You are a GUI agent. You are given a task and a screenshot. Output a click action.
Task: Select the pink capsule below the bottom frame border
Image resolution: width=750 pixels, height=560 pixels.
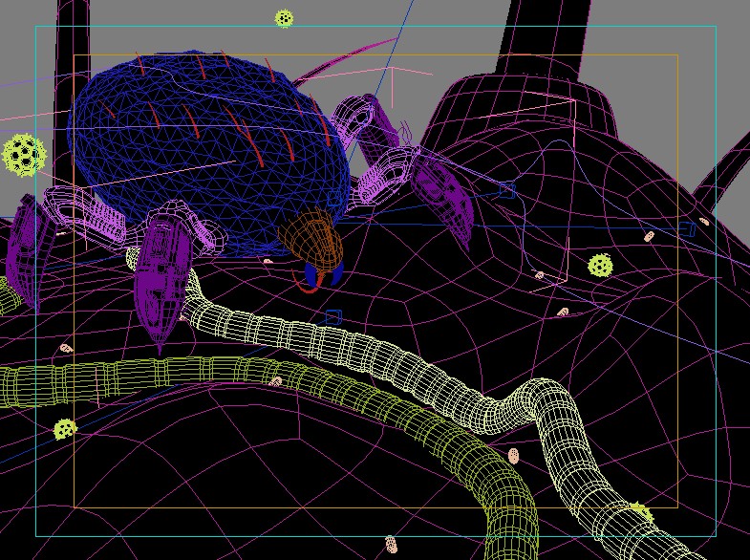point(392,545)
